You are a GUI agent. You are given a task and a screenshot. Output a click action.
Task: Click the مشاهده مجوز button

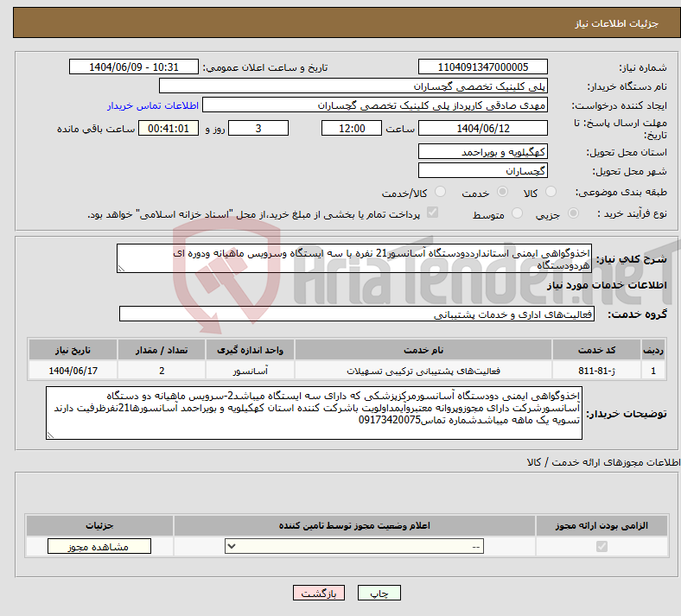[99, 547]
